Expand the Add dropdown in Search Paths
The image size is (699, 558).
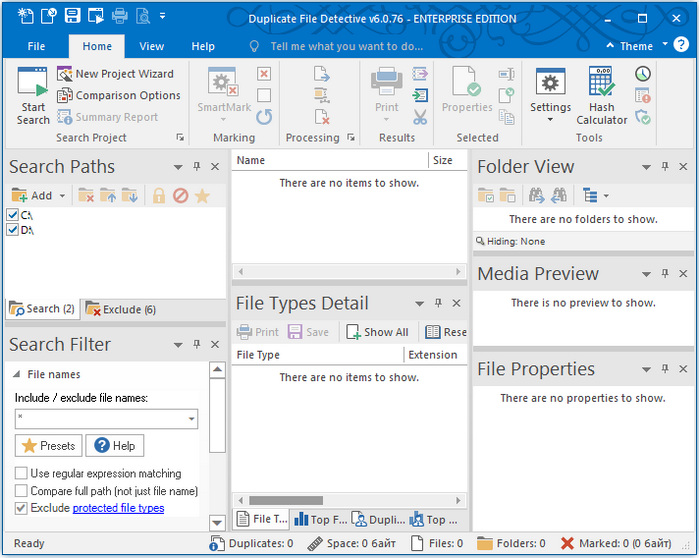click(62, 196)
